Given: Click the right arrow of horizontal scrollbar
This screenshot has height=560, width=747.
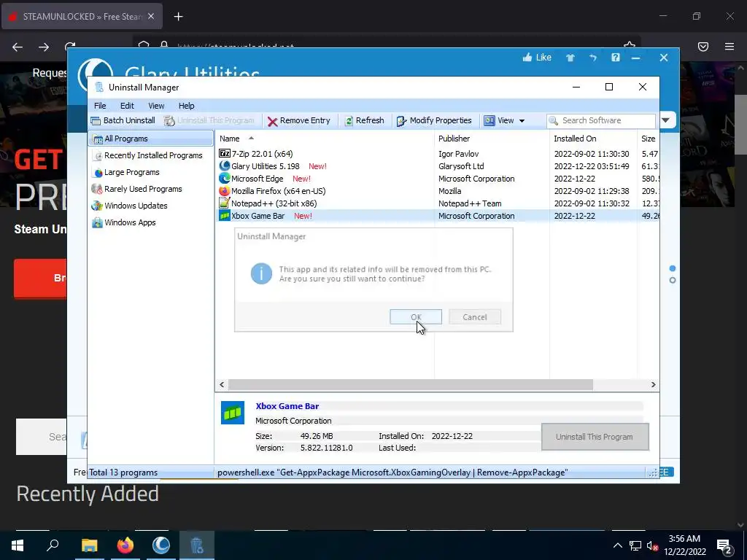Looking at the screenshot, I should tap(653, 384).
